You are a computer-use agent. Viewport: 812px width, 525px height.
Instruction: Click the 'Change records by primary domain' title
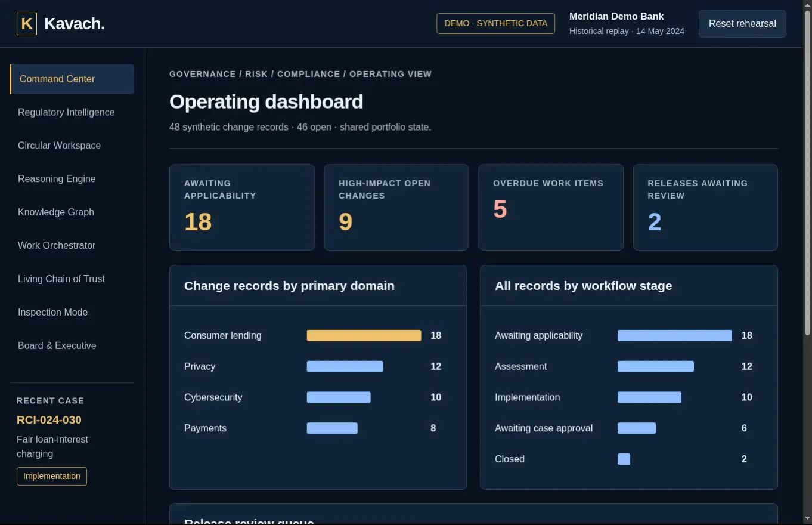[x=289, y=286]
